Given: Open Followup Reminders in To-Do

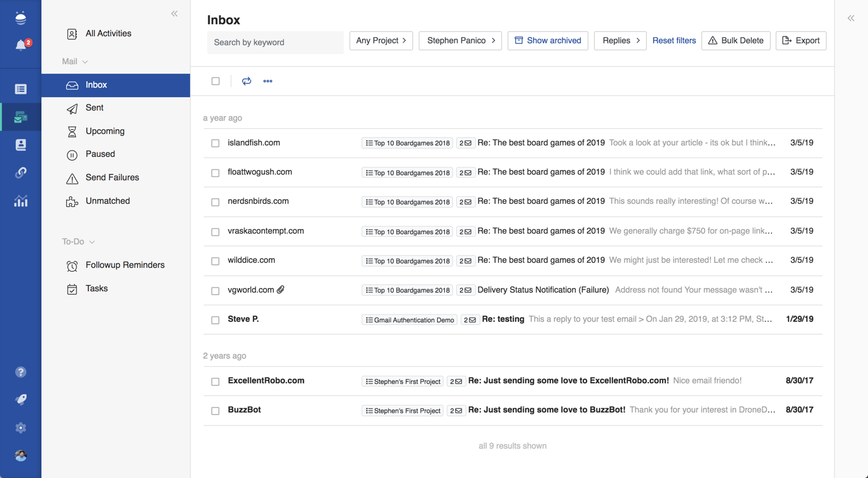Looking at the screenshot, I should coord(125,265).
